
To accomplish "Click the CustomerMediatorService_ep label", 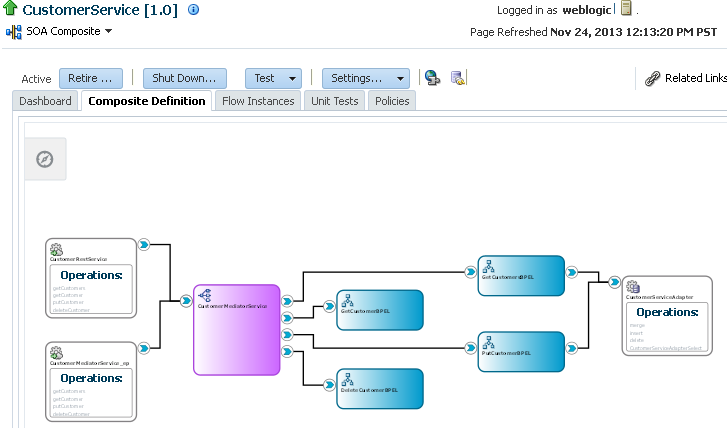I will [89, 363].
